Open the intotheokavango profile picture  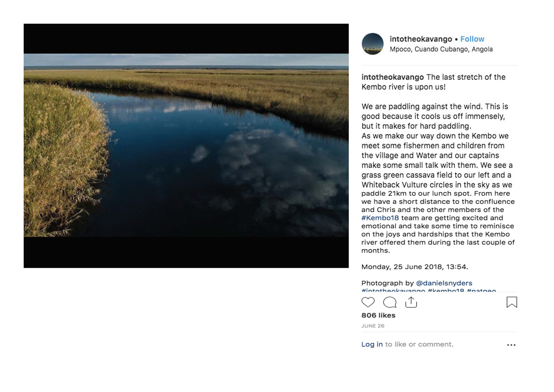pyautogui.click(x=373, y=44)
